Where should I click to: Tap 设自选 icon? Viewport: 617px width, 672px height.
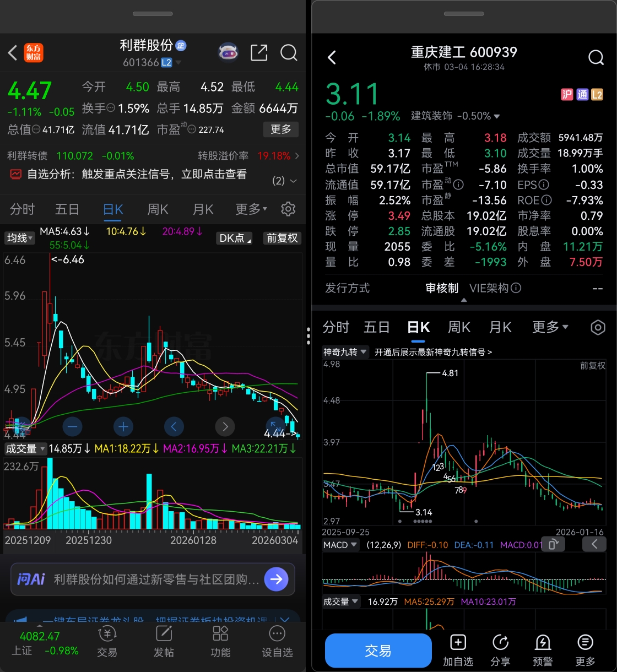[277, 642]
